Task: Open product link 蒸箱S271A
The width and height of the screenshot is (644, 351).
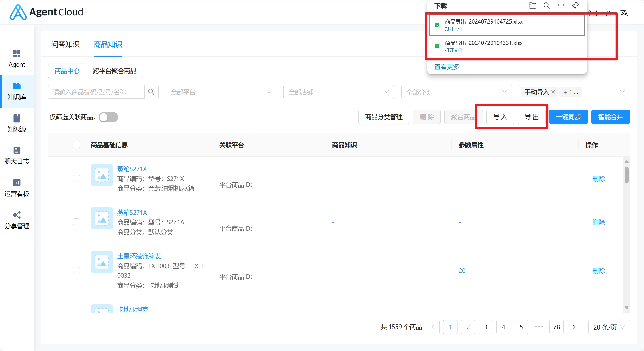Action: (x=132, y=212)
